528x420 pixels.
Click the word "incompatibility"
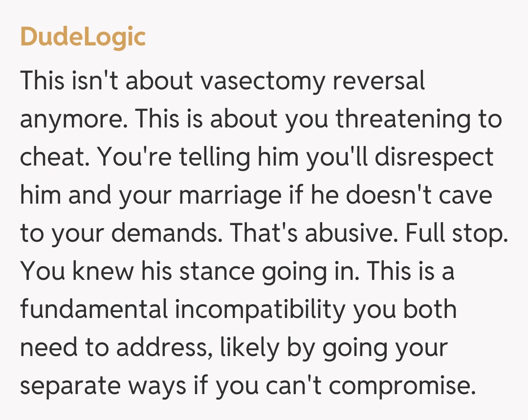coord(260,310)
